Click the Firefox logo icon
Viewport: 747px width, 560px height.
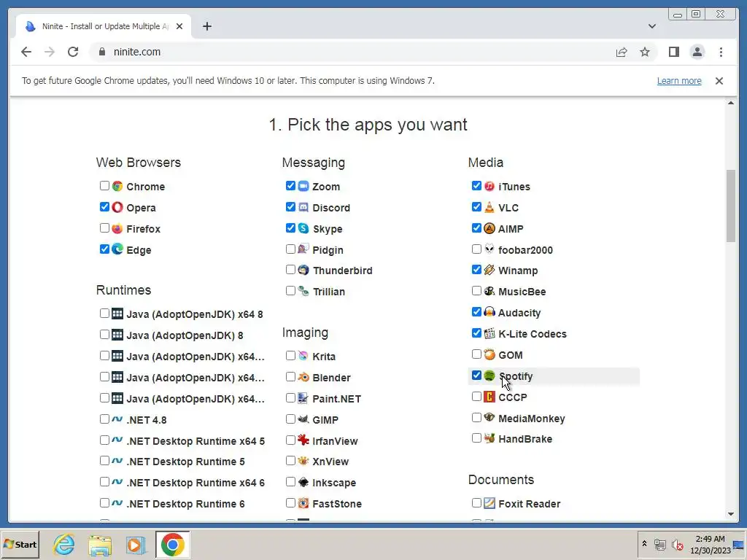pyautogui.click(x=117, y=228)
